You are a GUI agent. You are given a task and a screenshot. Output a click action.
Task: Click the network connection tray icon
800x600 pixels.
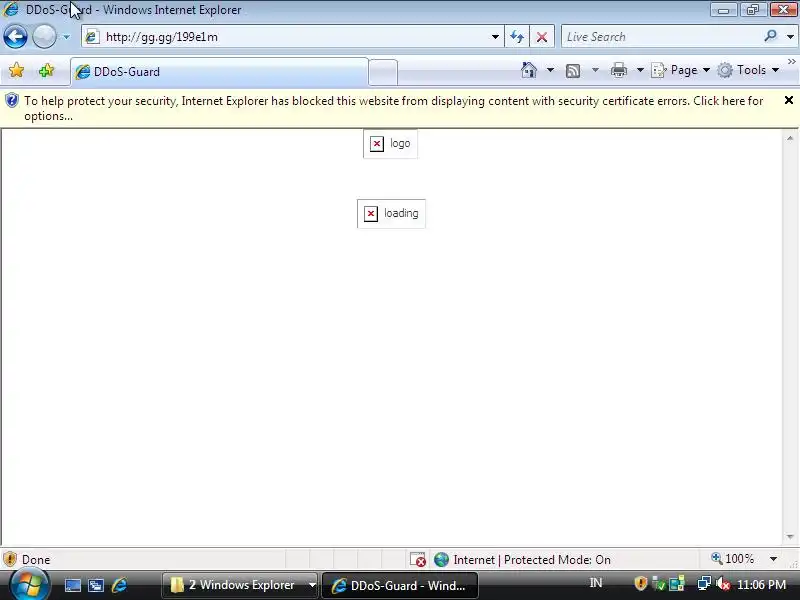pos(704,583)
